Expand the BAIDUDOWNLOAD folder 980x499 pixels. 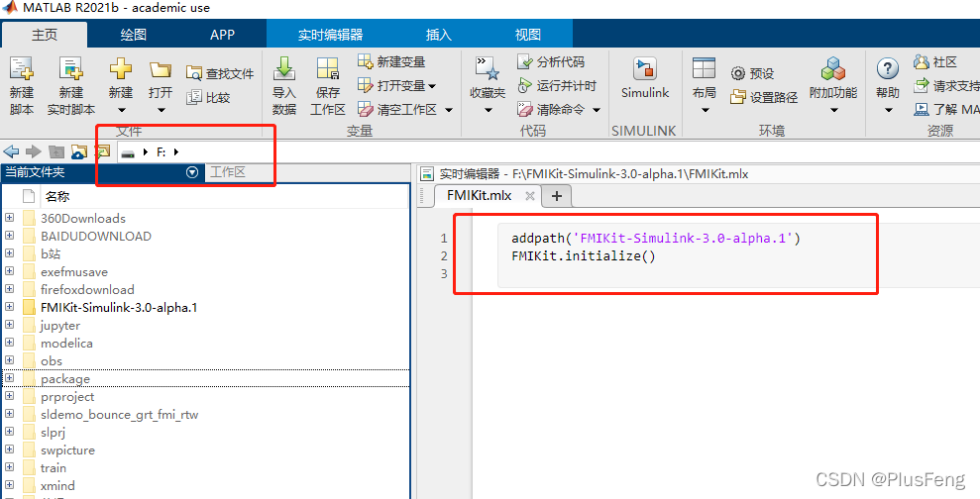click(9, 236)
